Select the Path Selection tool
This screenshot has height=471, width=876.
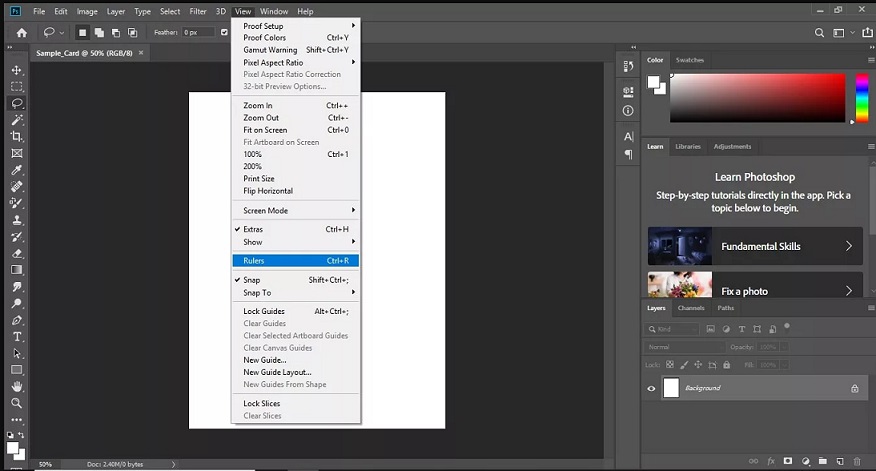click(17, 353)
